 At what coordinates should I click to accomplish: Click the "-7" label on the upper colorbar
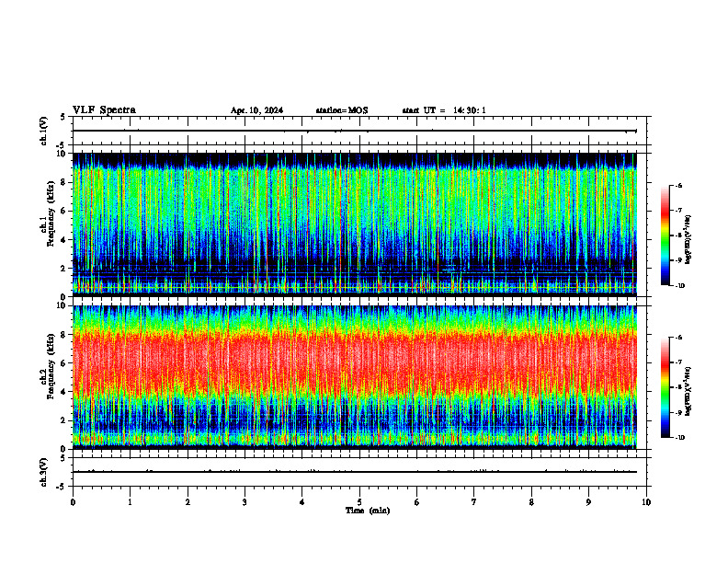coord(678,211)
